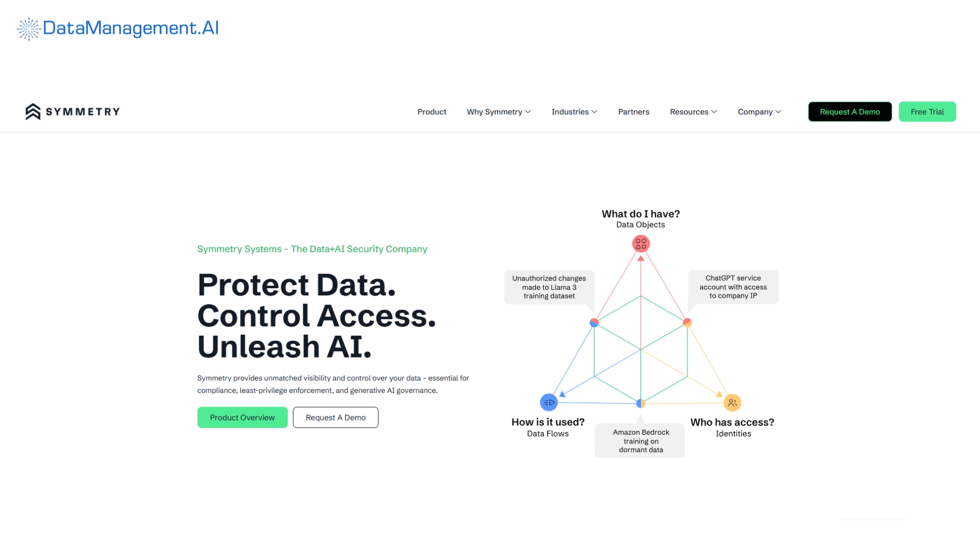Open the Product Overview page
Image resolution: width=980 pixels, height=551 pixels.
click(x=242, y=417)
